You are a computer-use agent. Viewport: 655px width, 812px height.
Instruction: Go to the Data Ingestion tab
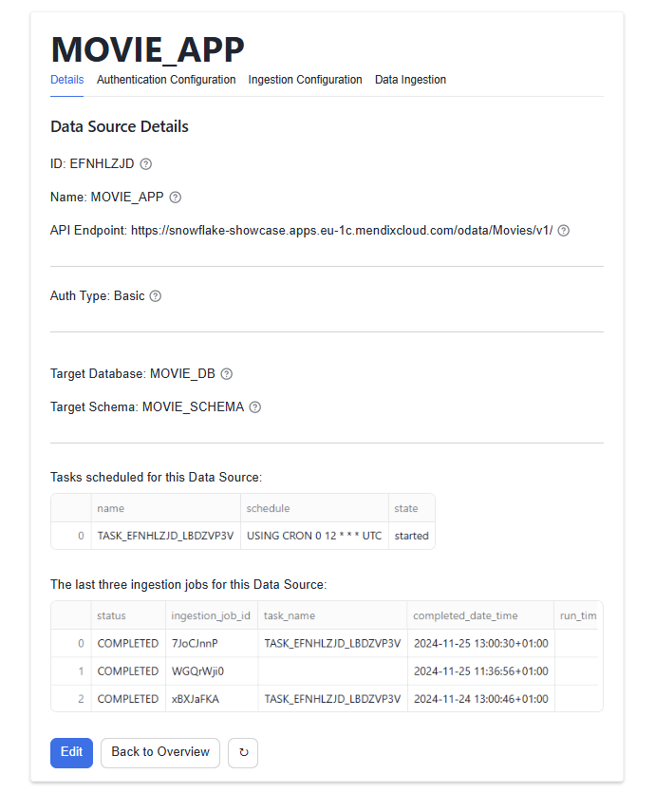[410, 80]
